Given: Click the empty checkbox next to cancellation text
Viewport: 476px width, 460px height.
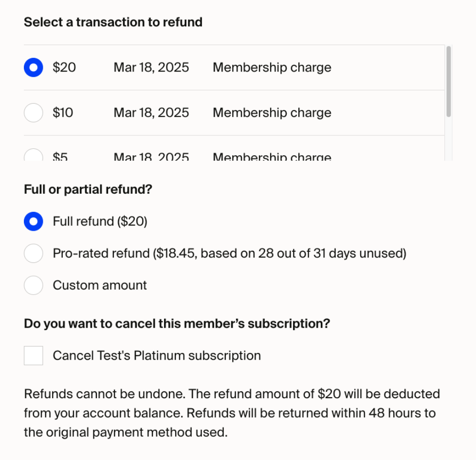Looking at the screenshot, I should click(x=33, y=355).
